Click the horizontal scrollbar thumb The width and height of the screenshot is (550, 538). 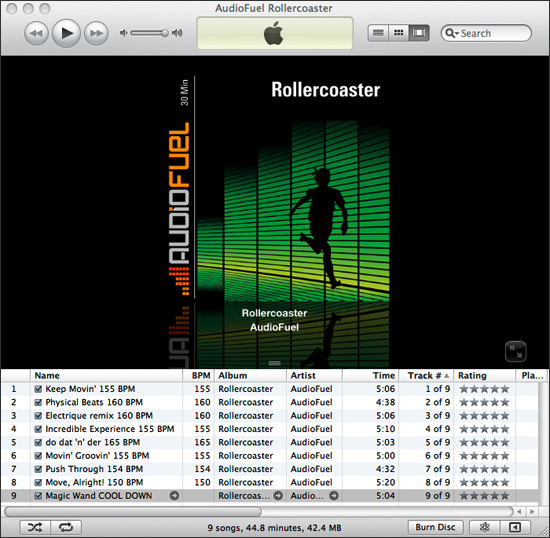[x=133, y=512]
